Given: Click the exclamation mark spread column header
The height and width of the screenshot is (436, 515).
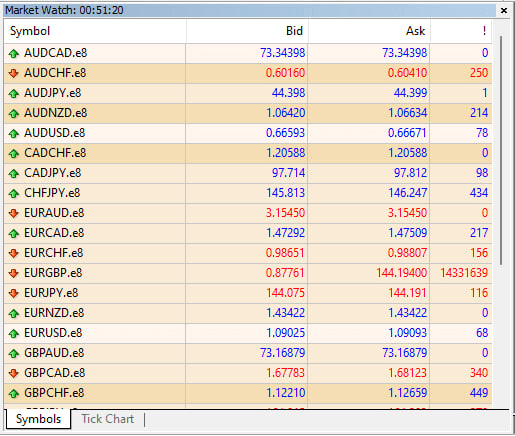Looking at the screenshot, I should coord(461,31).
